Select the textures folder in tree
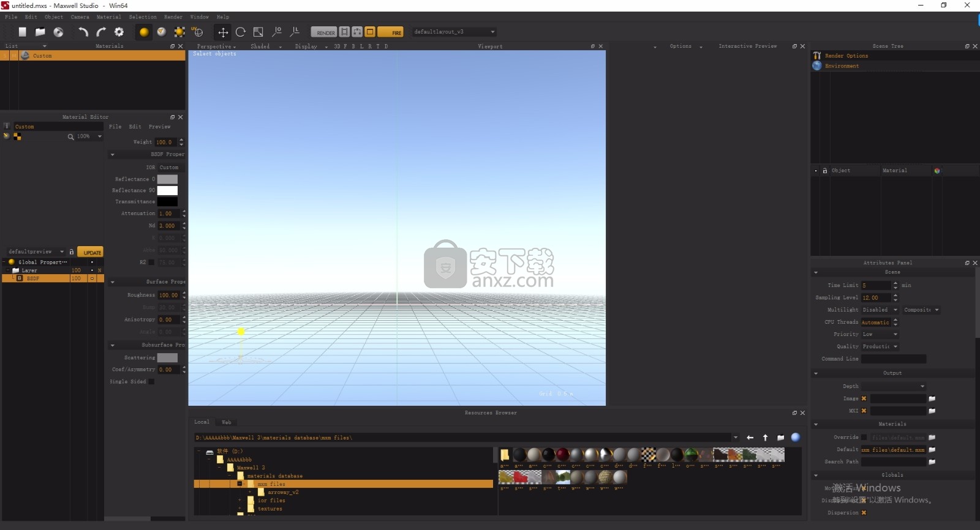Screen dimensions: 980x530 pos(269,509)
